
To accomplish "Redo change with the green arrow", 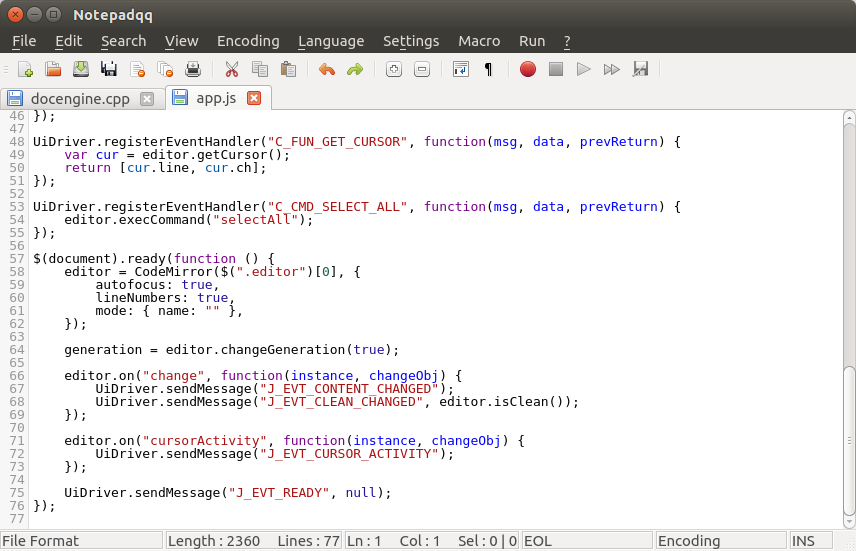I will pyautogui.click(x=354, y=69).
